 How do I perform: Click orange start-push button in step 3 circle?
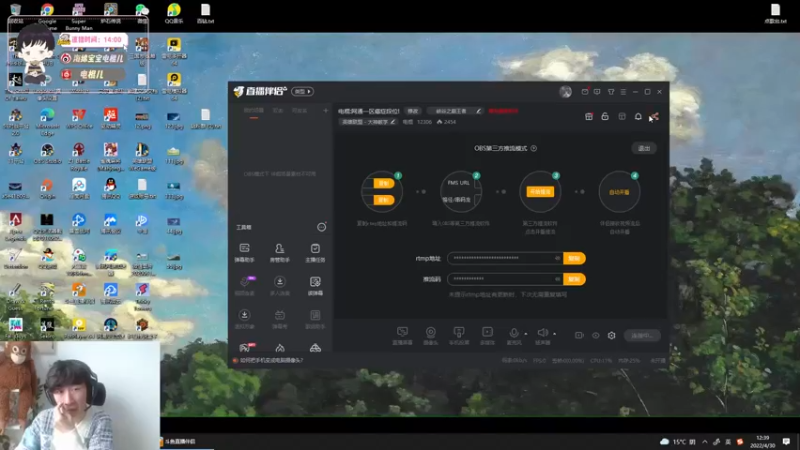540,192
